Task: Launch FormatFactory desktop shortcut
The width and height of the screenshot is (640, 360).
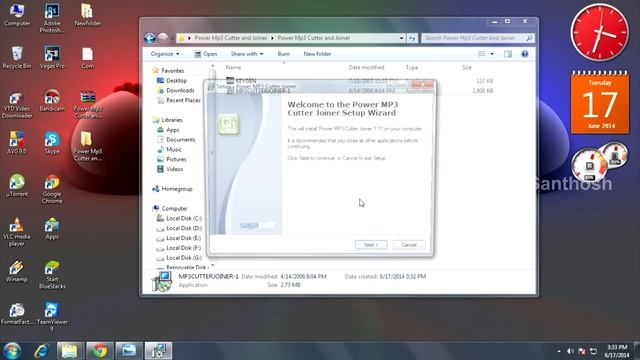Action: 17,314
